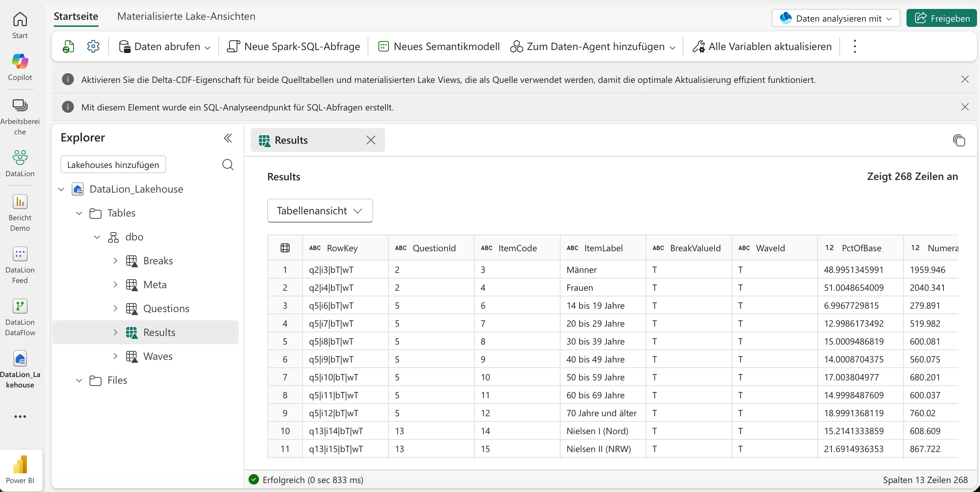
Task: Click the BreakValueId column header
Action: (689, 248)
